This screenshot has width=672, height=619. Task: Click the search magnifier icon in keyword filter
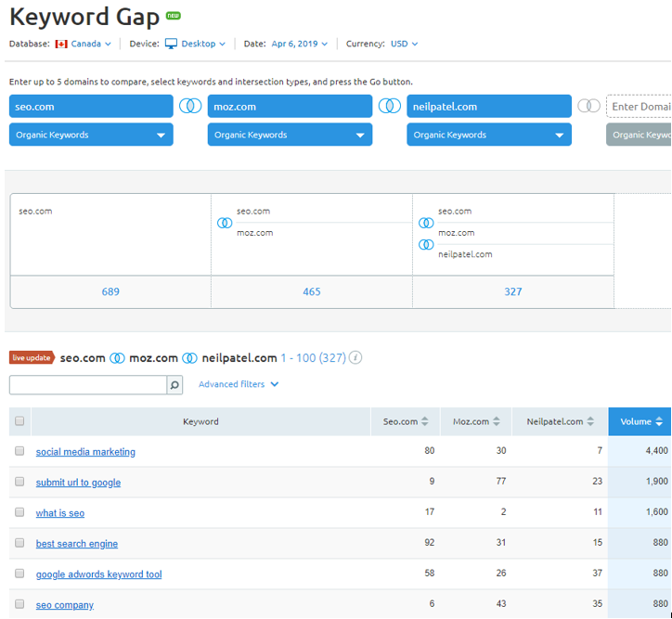(x=174, y=385)
